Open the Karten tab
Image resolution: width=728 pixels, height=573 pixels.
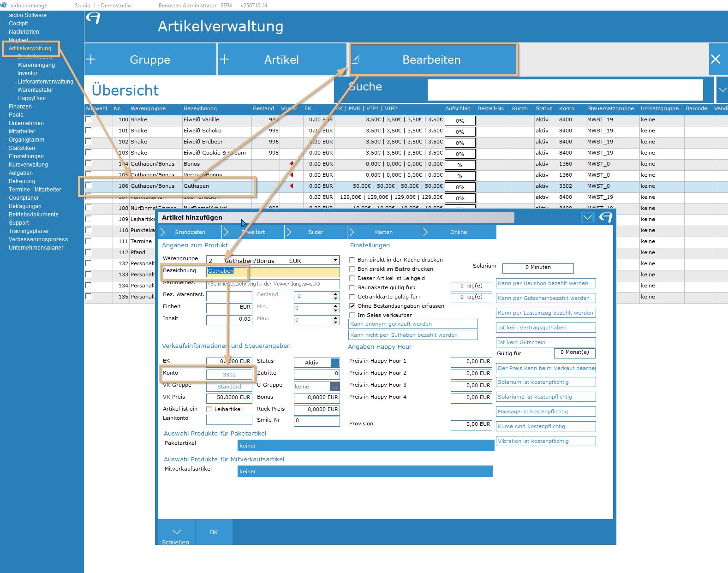383,232
